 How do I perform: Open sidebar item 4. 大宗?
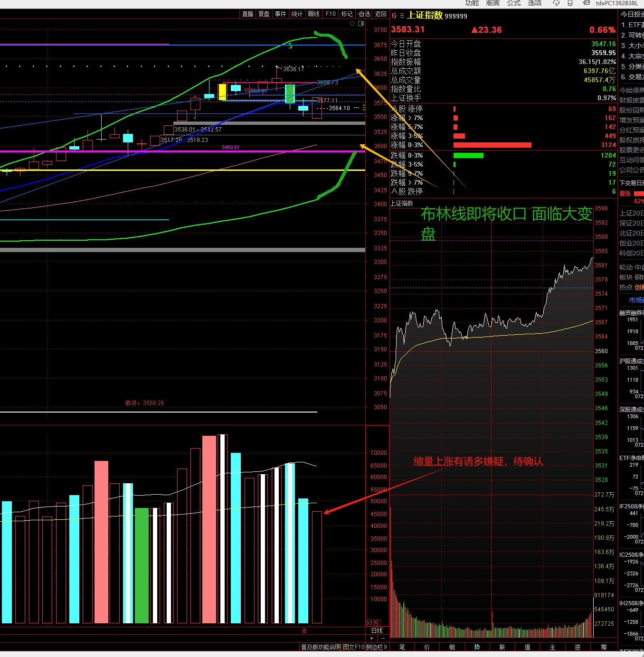632,56
